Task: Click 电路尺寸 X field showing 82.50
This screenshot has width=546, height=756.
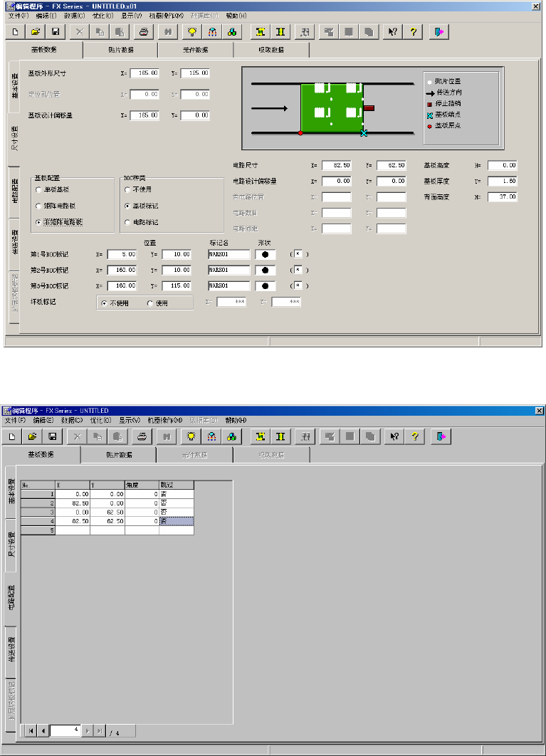Action: [x=337, y=165]
